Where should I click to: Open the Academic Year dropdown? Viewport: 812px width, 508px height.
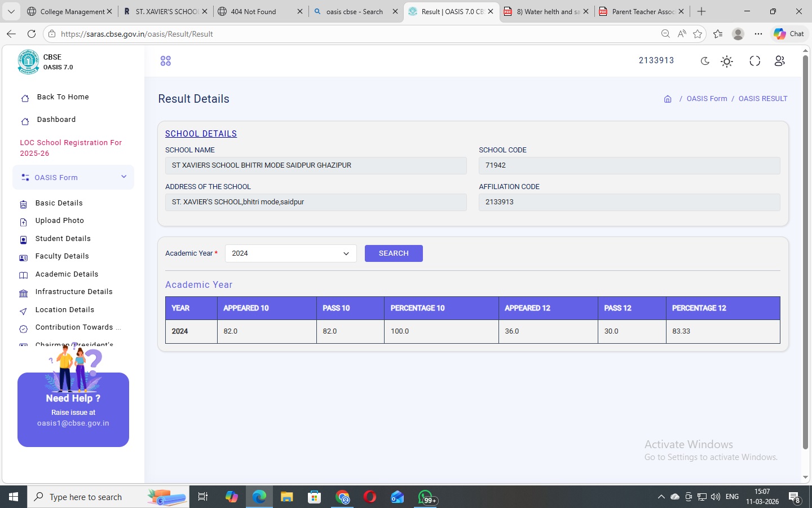tap(290, 253)
